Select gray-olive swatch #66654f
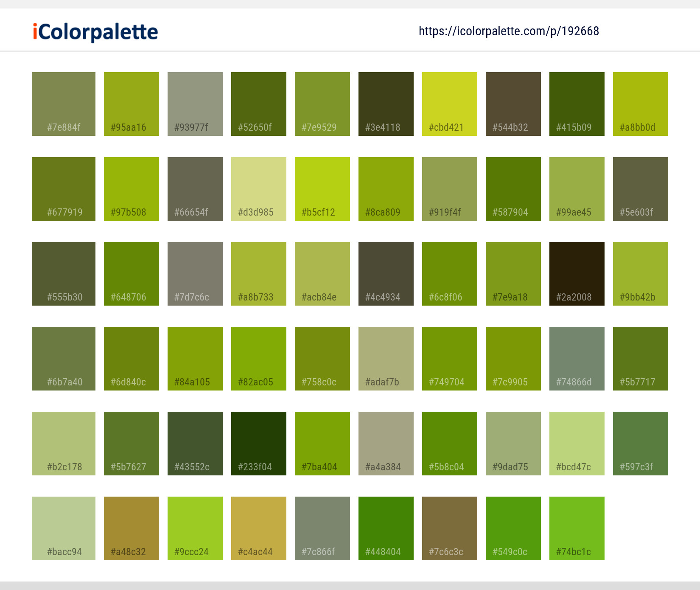 coord(195,189)
